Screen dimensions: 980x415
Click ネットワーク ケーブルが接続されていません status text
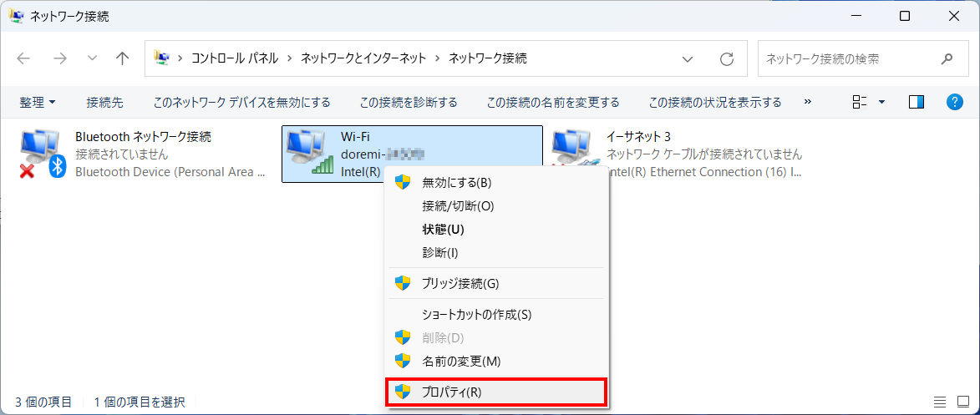(x=704, y=154)
